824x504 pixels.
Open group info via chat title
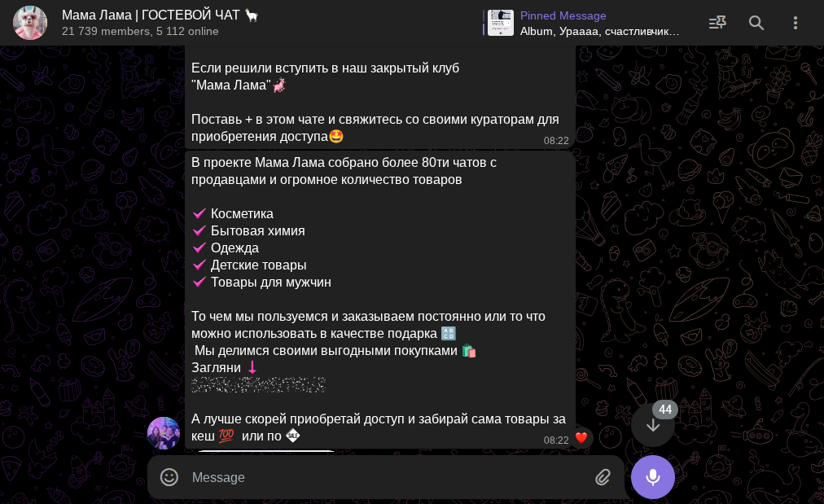151,15
